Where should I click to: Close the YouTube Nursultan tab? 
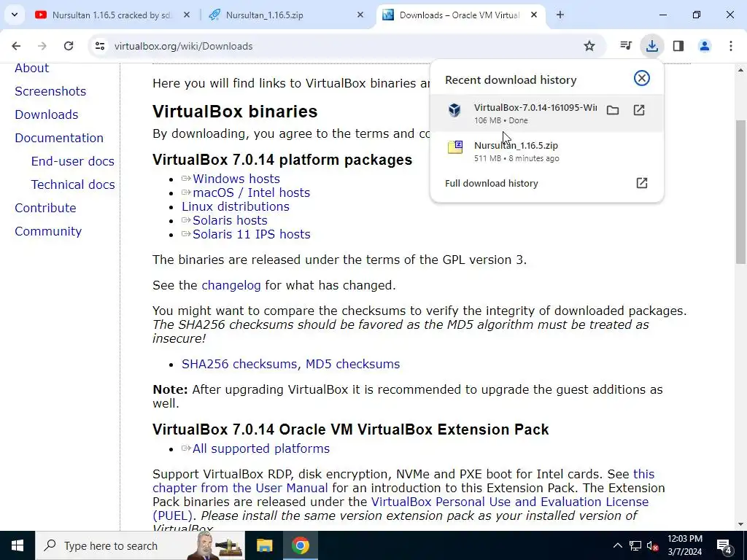pos(187,15)
